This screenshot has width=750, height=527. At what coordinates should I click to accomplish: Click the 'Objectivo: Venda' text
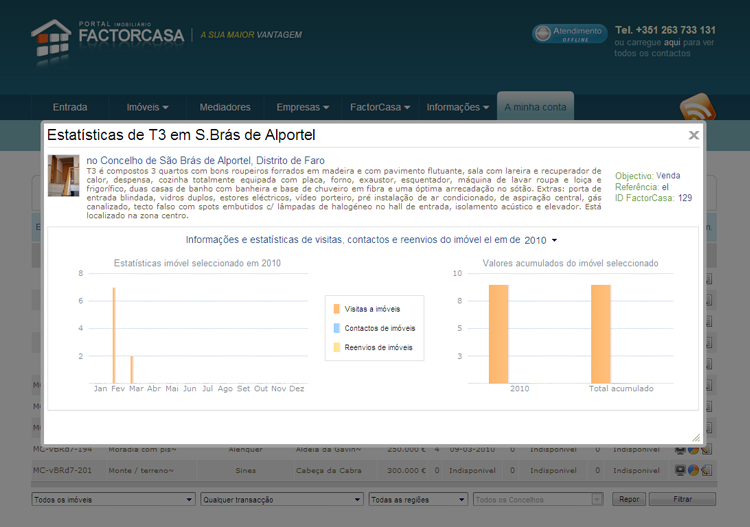click(x=648, y=176)
